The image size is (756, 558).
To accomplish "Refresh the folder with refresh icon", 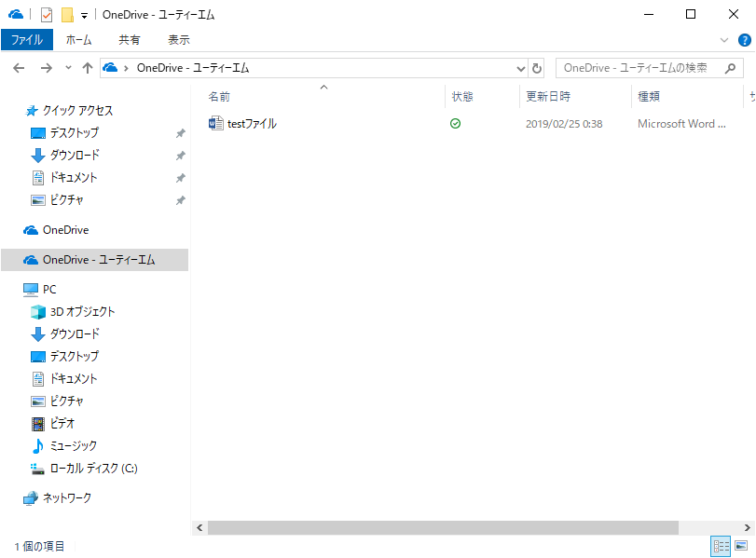I will (537, 68).
